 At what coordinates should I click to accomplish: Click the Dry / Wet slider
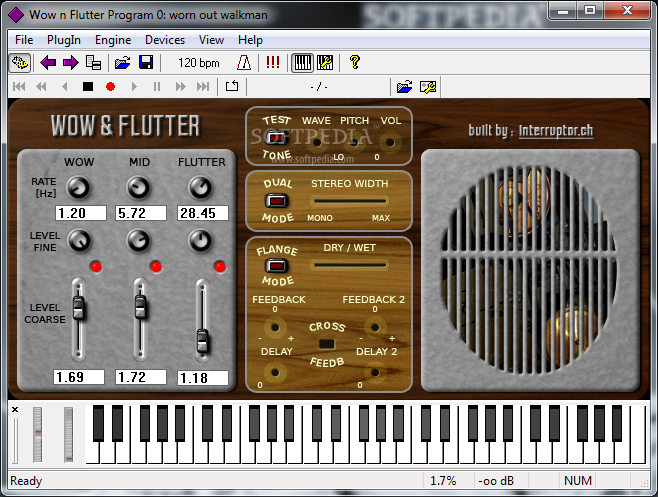349,265
